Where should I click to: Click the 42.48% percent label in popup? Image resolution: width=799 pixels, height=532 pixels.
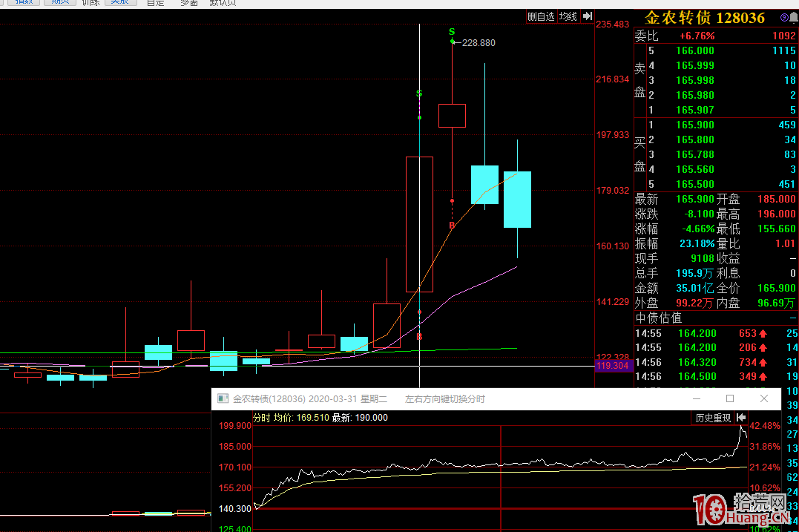click(765, 425)
